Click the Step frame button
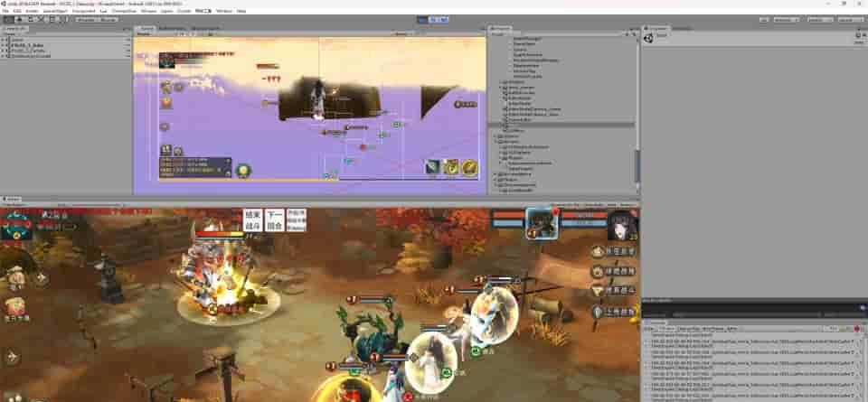This screenshot has height=402, width=868. (443, 19)
